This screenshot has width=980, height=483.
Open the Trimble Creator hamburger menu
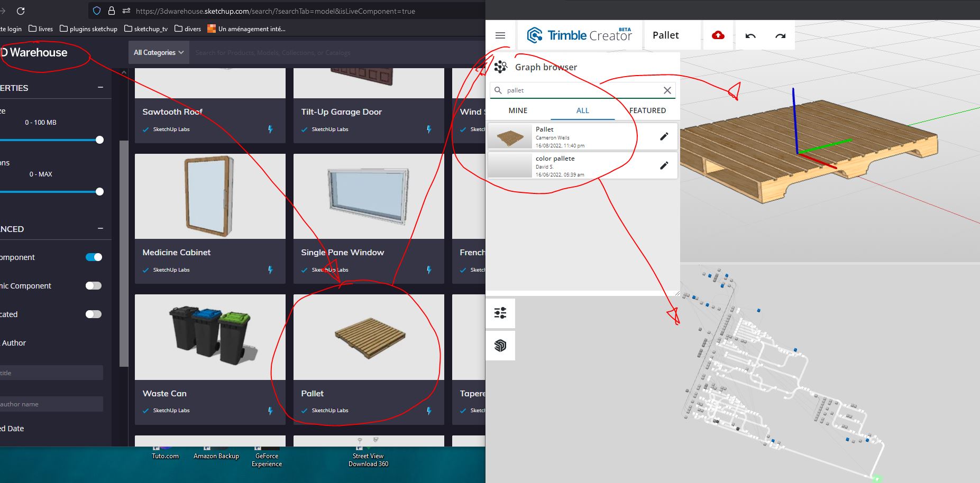coord(500,35)
